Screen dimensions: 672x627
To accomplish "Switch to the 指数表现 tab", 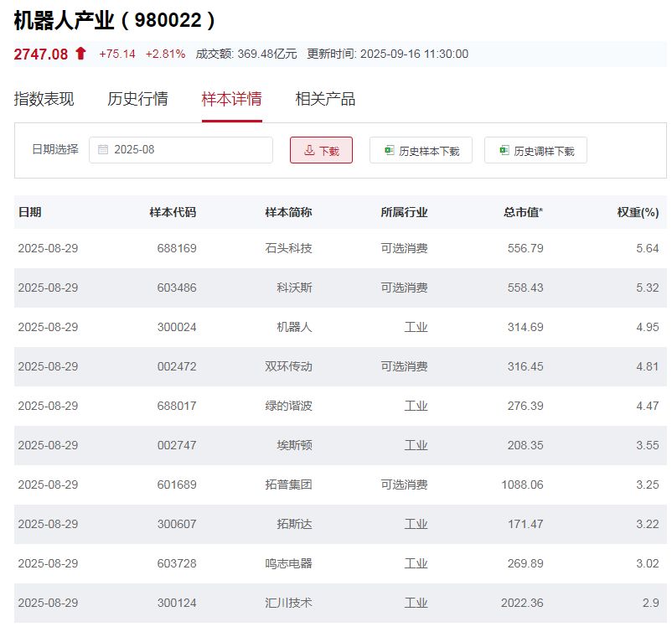I will click(x=44, y=99).
